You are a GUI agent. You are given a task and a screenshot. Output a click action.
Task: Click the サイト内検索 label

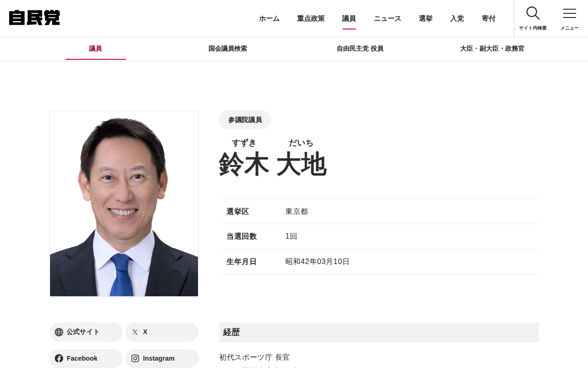pos(533,28)
